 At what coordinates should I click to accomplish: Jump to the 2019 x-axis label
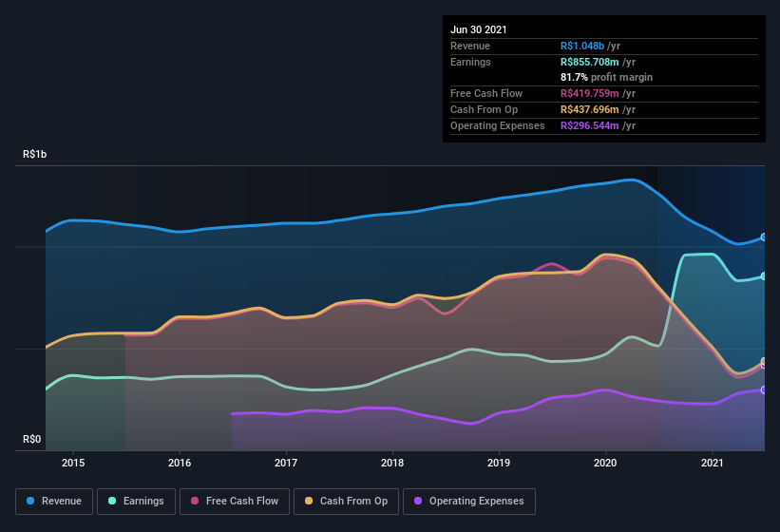pos(499,463)
